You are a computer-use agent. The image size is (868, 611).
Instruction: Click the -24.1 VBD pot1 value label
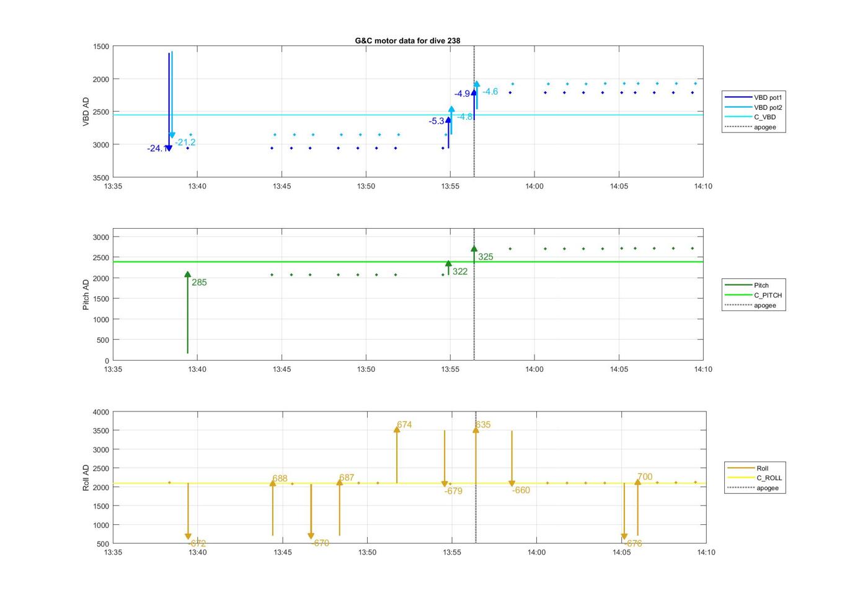click(156, 149)
